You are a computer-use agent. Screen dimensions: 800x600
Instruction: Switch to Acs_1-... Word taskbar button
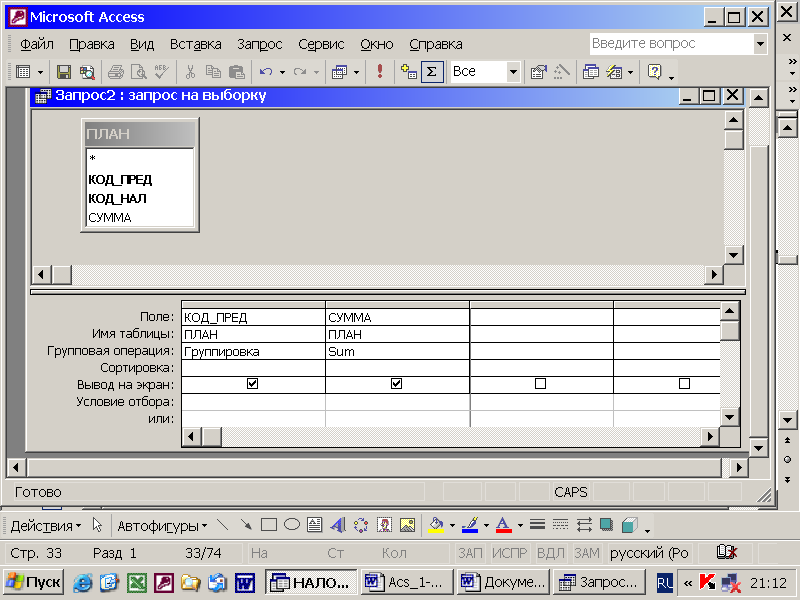click(407, 582)
